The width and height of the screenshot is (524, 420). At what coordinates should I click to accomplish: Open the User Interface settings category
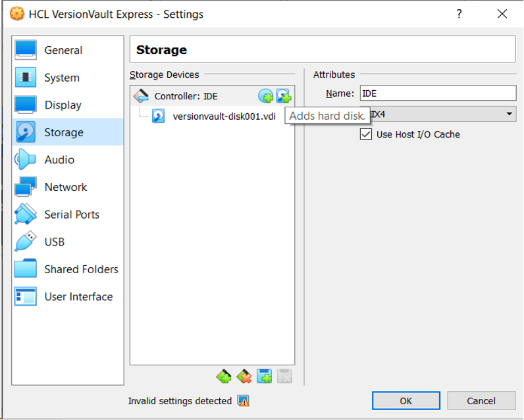click(x=68, y=297)
